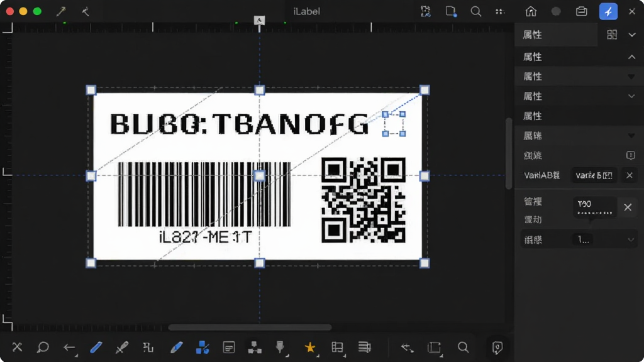The height and width of the screenshot is (362, 644).
Task: Click the text lines list icon
Action: click(364, 347)
